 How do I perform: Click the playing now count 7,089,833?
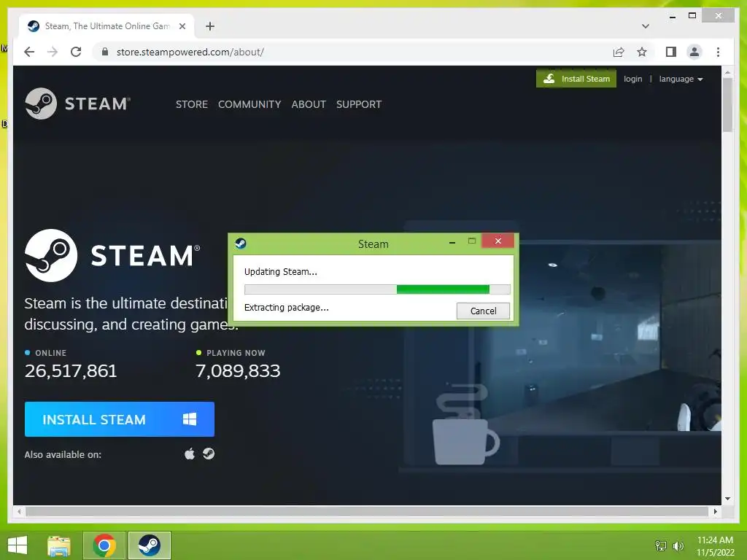tap(238, 371)
